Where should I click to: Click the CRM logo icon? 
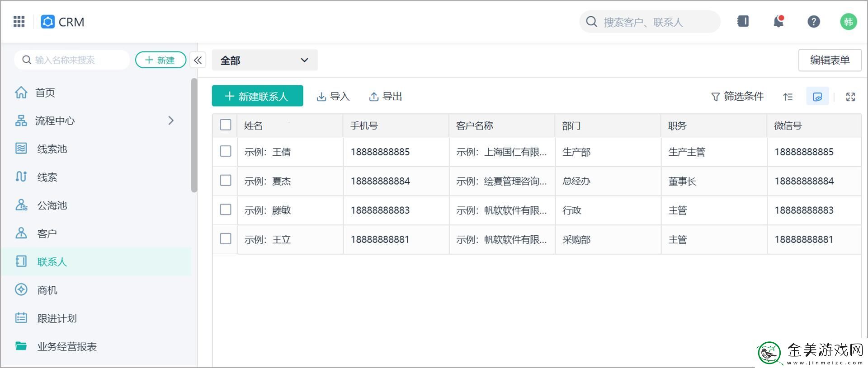47,22
